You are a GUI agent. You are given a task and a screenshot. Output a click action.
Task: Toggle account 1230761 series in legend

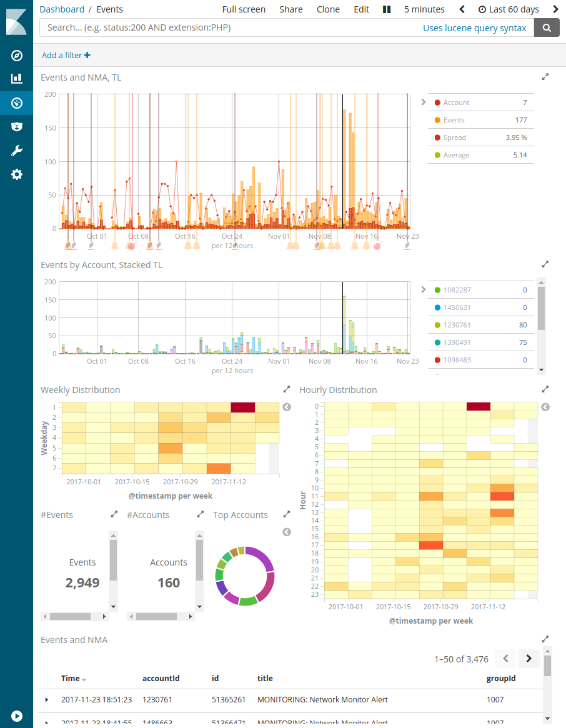coord(457,325)
